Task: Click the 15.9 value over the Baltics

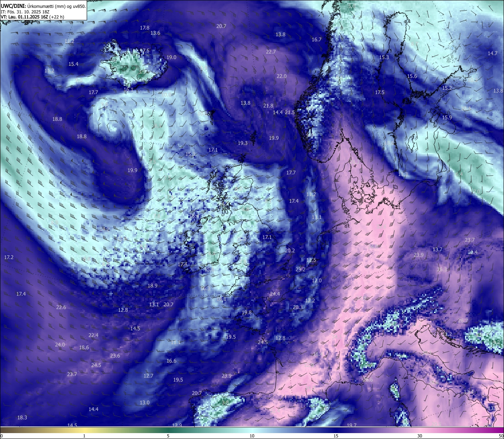Action: point(447,117)
